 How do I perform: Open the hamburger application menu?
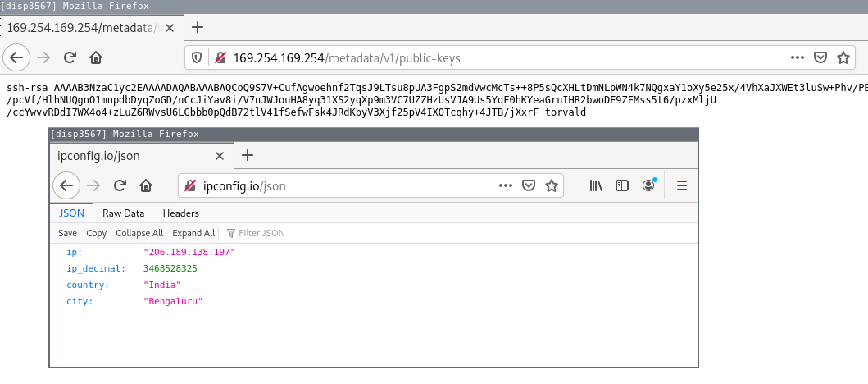(681, 185)
